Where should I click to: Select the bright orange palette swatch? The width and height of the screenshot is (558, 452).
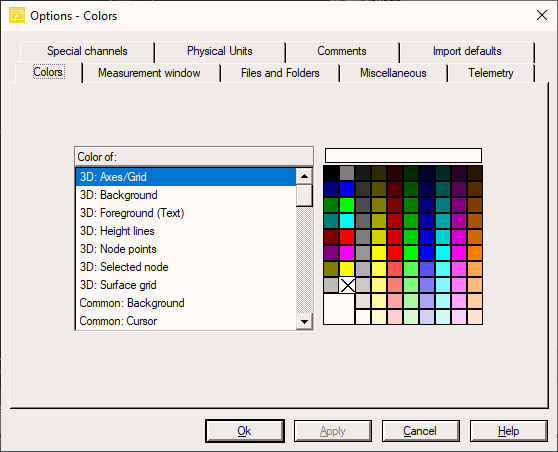coord(475,253)
